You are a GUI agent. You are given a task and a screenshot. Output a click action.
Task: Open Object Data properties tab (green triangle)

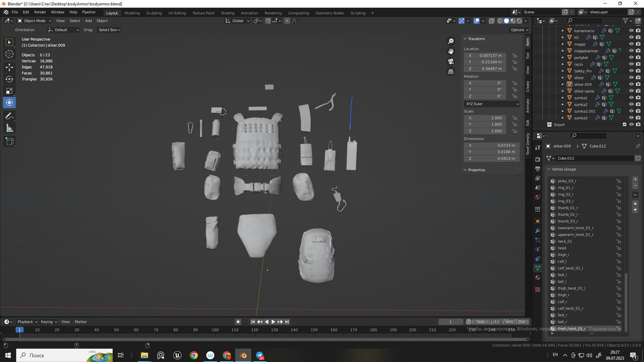click(x=538, y=268)
